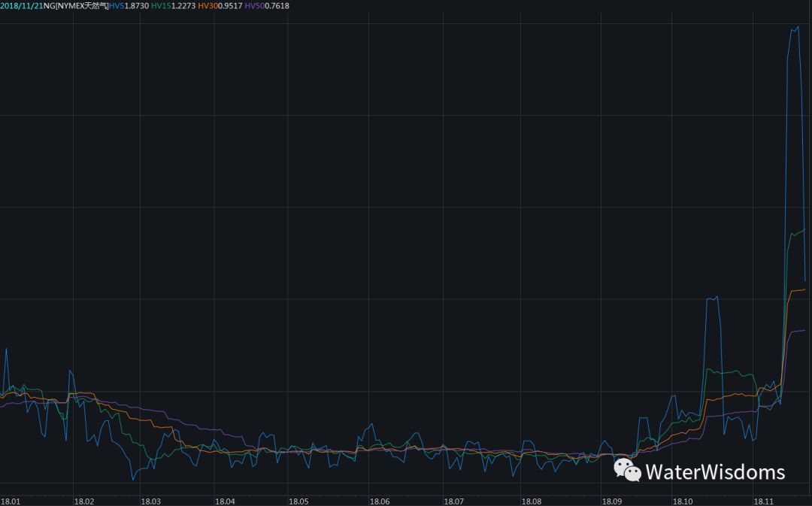This screenshot has width=812, height=506.
Task: Select the HV5 legend label
Action: [117, 6]
